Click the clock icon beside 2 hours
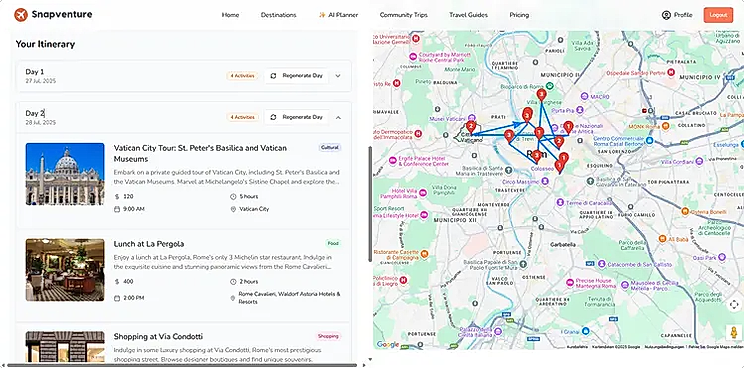The image size is (744, 368). click(x=233, y=282)
